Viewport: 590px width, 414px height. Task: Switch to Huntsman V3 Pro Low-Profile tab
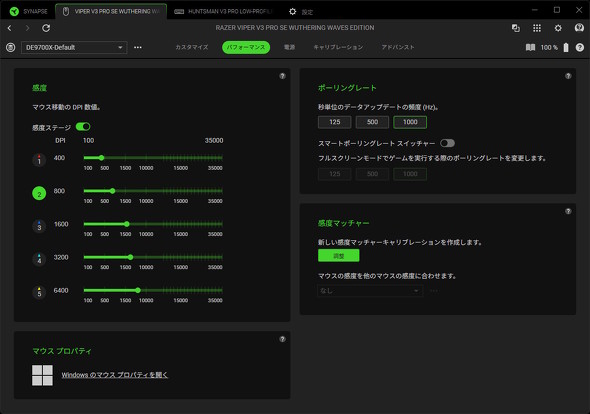223,11
